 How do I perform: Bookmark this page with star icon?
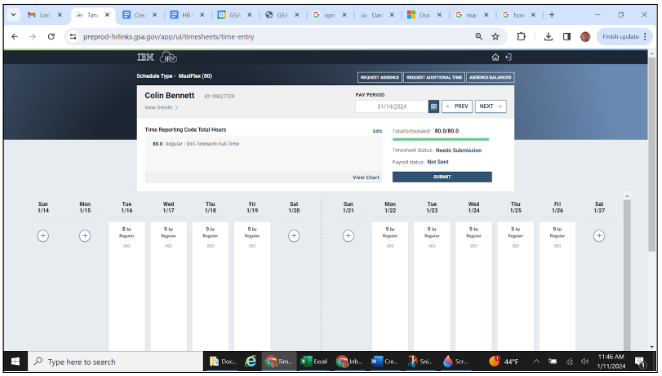[496, 37]
